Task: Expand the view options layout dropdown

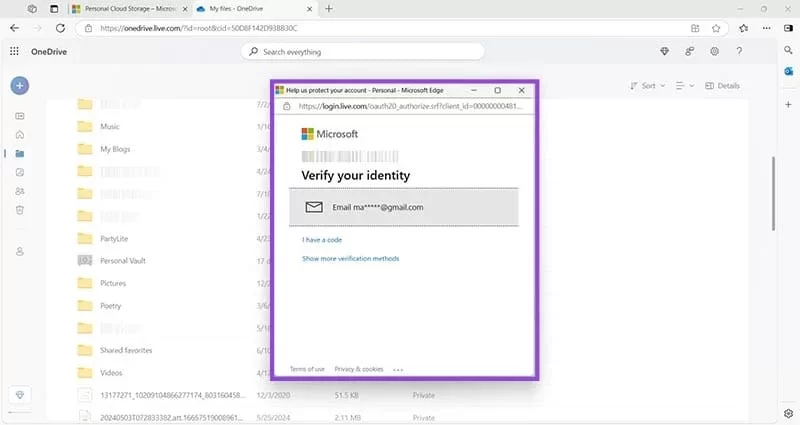Action: pos(684,86)
